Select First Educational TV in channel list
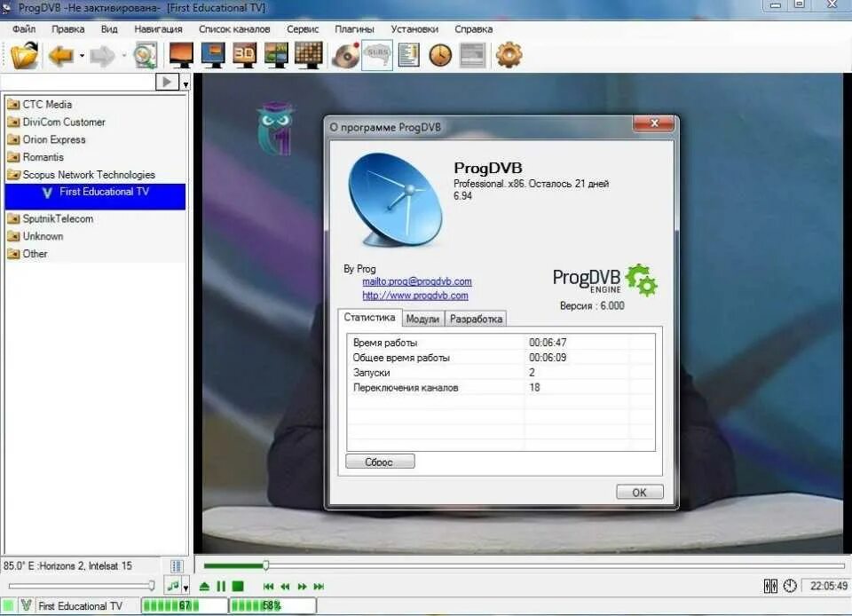852x616 pixels. [x=95, y=196]
